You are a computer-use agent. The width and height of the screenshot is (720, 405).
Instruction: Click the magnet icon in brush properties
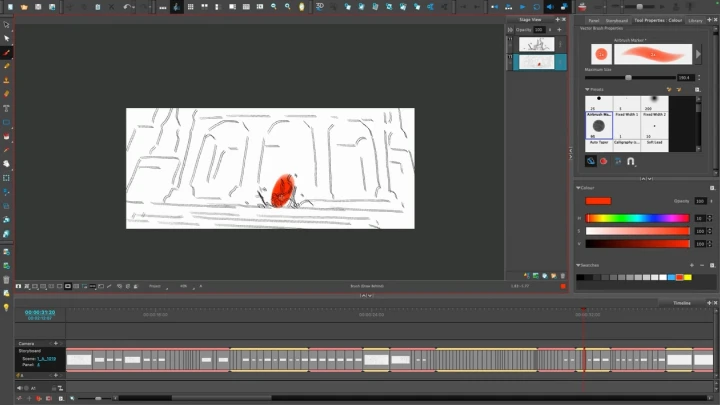632,160
